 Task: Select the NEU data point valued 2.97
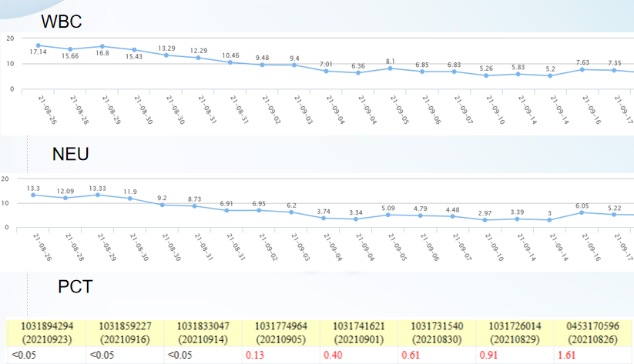[485, 220]
